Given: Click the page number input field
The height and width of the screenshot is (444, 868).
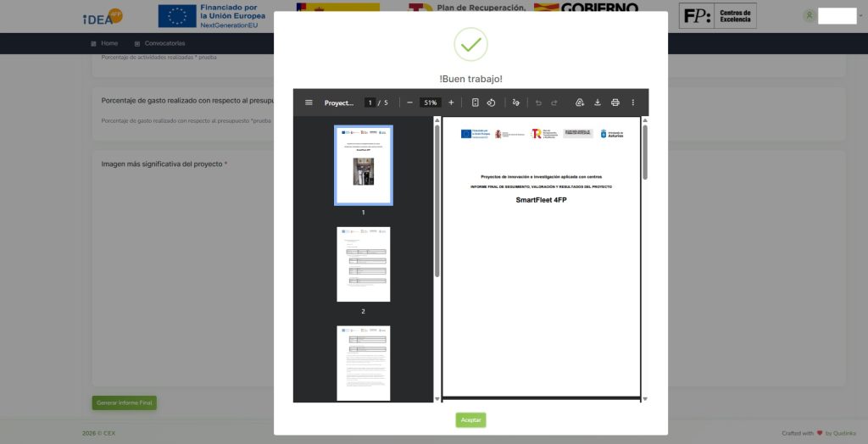Looking at the screenshot, I should pyautogui.click(x=370, y=103).
